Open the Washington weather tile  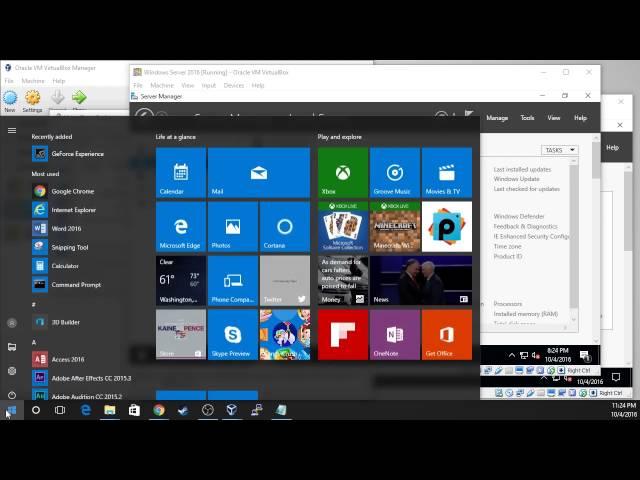pyautogui.click(x=181, y=280)
